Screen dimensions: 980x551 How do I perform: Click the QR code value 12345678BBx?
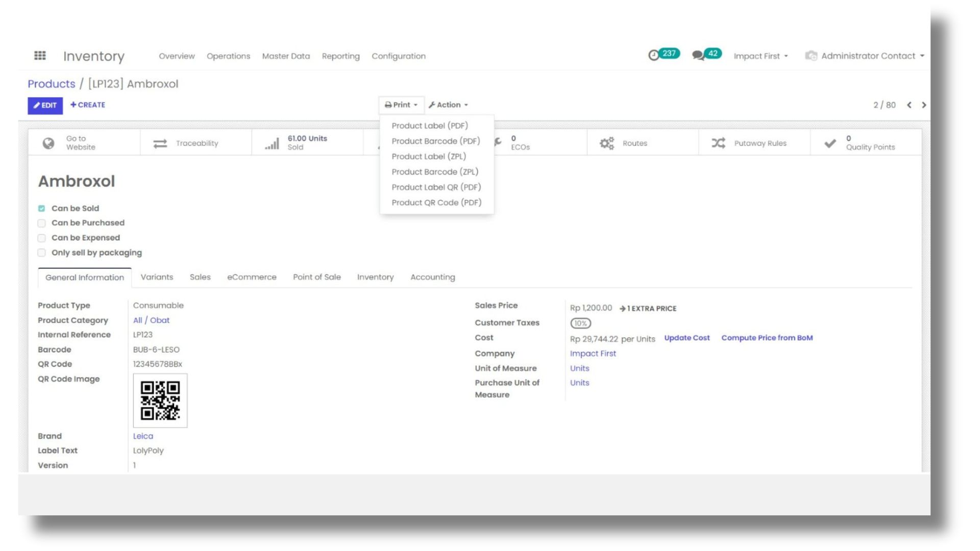point(158,364)
